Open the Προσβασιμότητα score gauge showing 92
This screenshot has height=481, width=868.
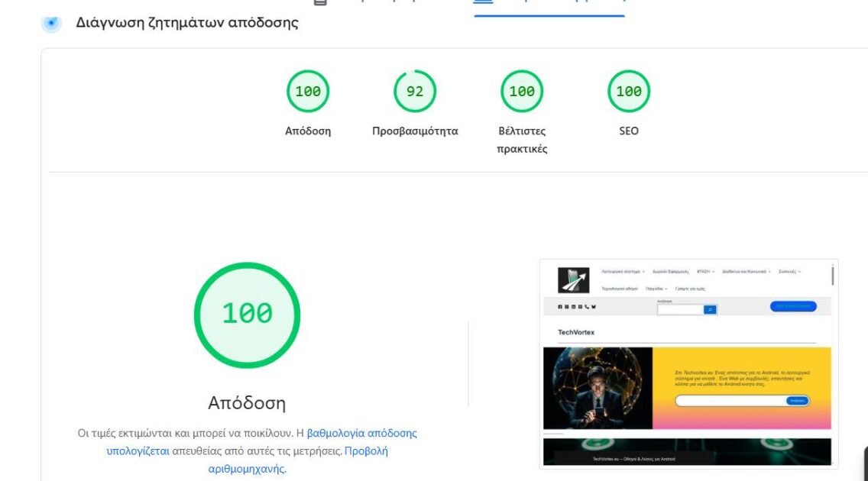[415, 91]
